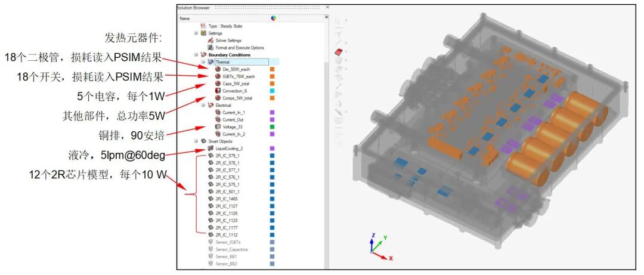
Task: Select the 2R_IC_501_1 item
Action: pyautogui.click(x=228, y=191)
